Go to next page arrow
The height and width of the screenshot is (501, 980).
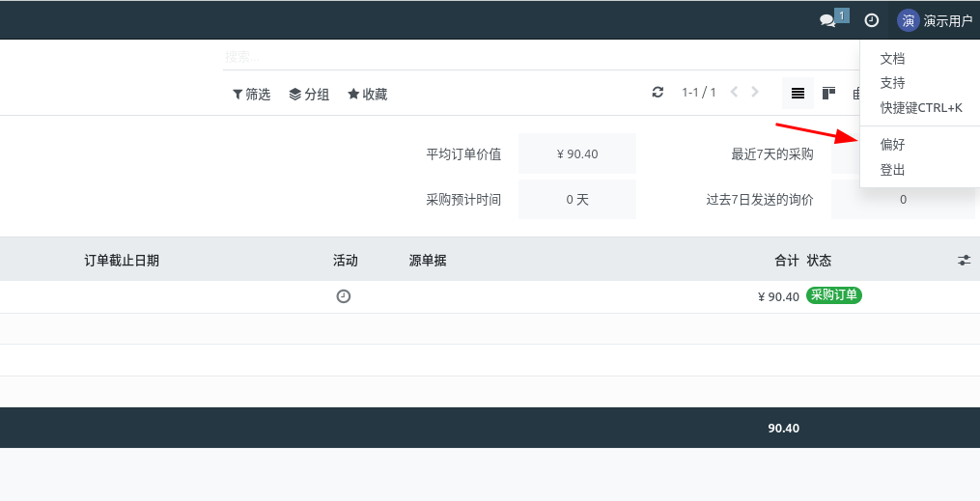(x=755, y=93)
